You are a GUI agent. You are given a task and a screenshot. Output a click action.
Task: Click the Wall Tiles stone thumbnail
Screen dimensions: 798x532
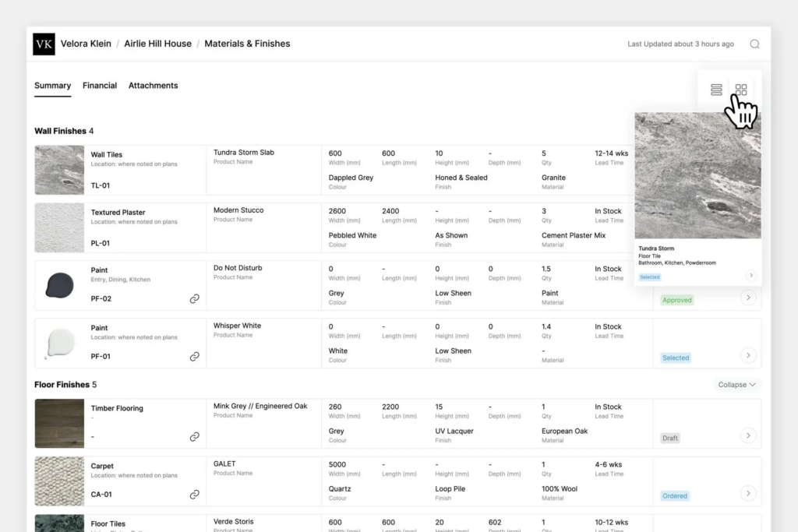click(59, 170)
